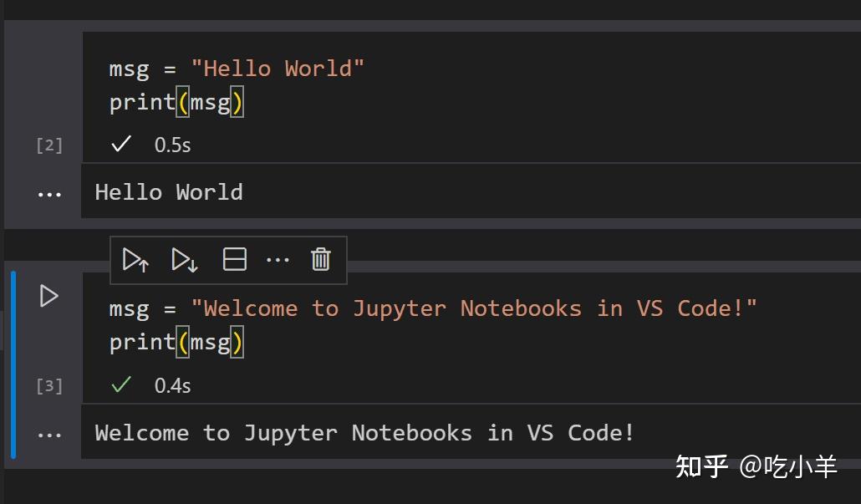Viewport: 861px width, 504px height.
Task: Click execution count label [2]
Action: [48, 145]
